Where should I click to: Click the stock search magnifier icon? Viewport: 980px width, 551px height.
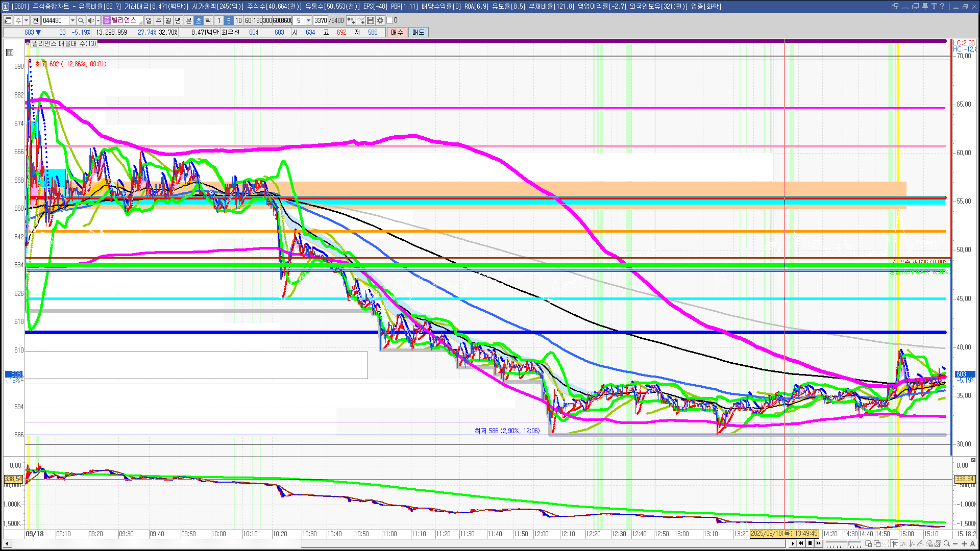pos(81,20)
